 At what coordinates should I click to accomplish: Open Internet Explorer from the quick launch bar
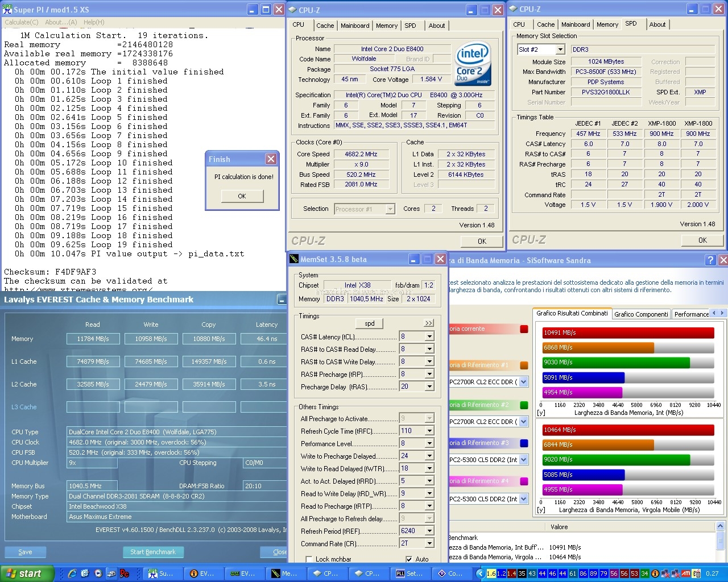click(x=72, y=573)
